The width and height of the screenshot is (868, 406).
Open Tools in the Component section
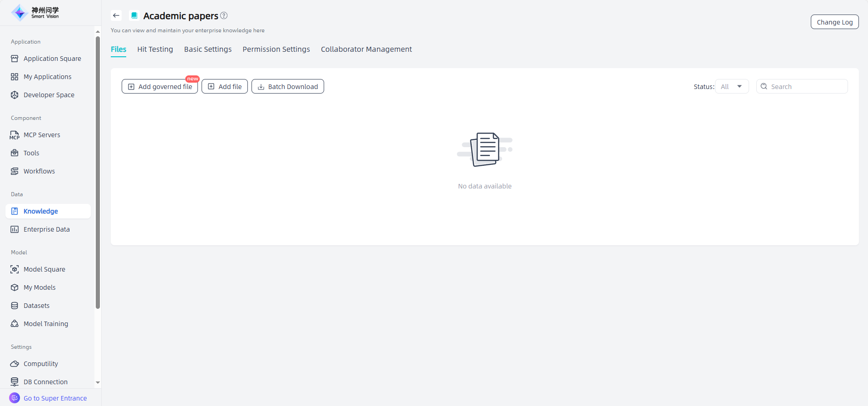(x=31, y=153)
